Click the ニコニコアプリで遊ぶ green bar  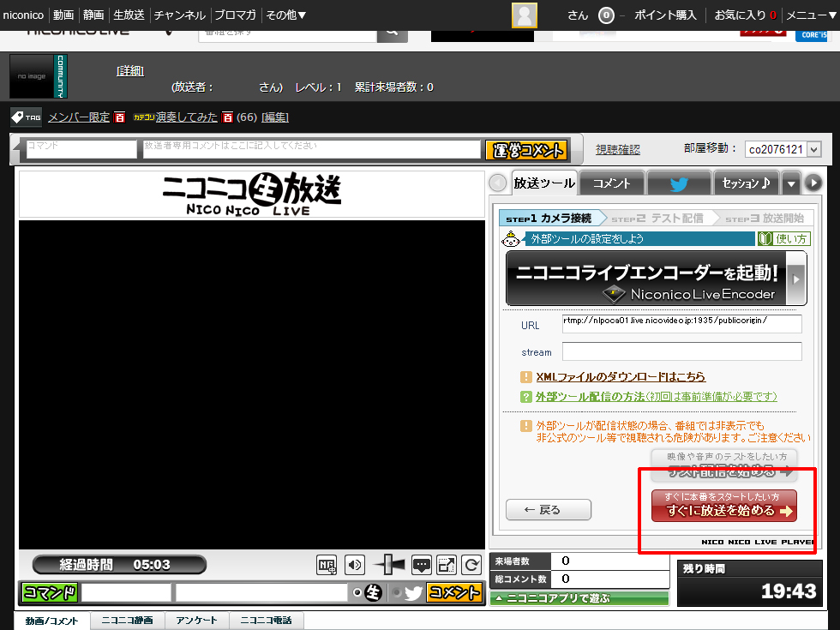[579, 598]
